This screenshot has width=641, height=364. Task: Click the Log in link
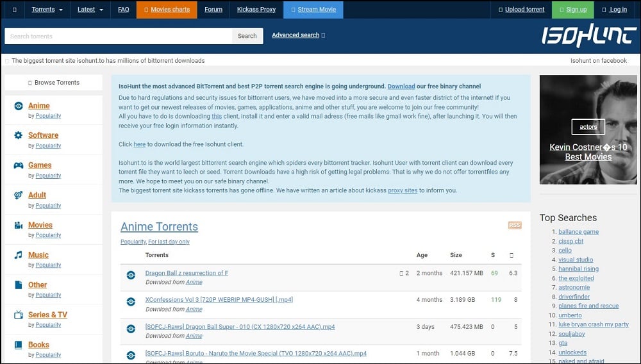click(615, 10)
